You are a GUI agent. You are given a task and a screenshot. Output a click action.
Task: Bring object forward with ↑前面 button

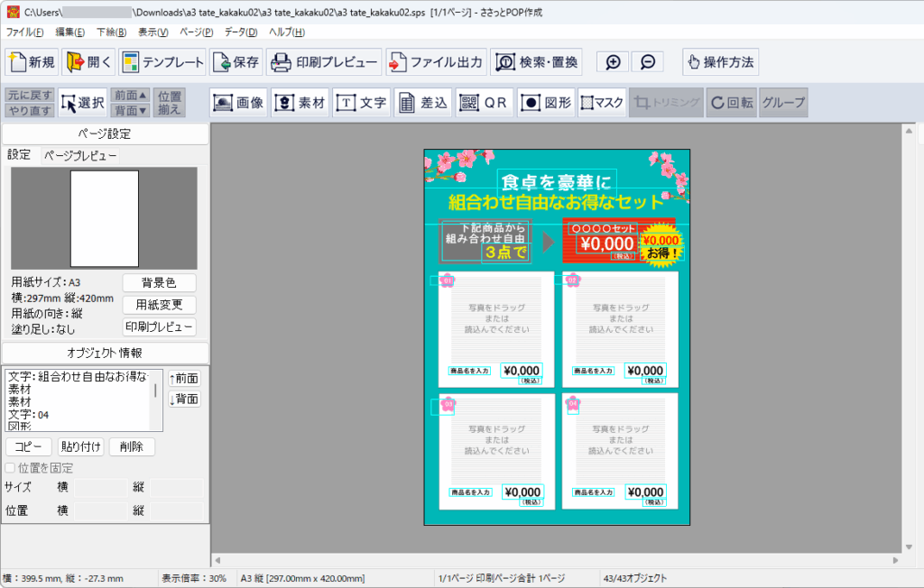[x=184, y=379]
